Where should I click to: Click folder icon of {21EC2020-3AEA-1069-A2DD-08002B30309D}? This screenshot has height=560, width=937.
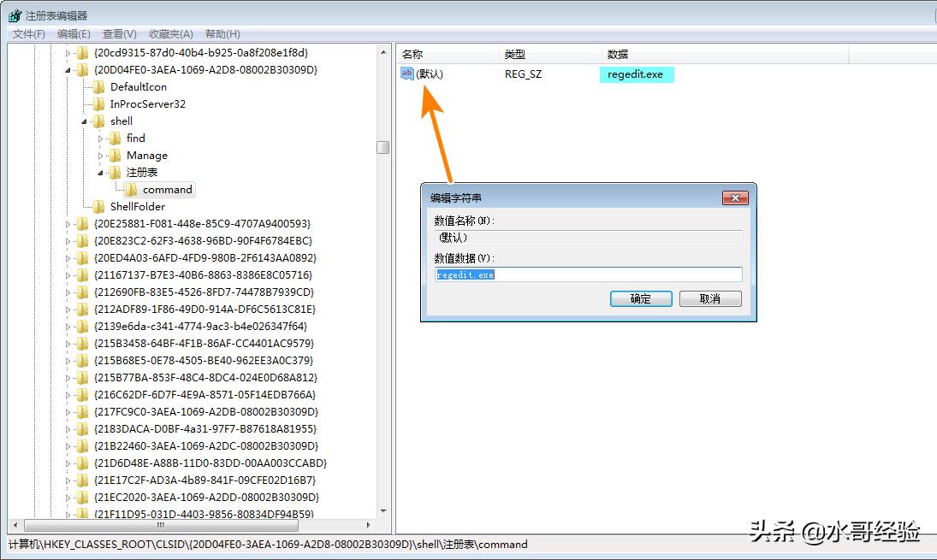82,498
